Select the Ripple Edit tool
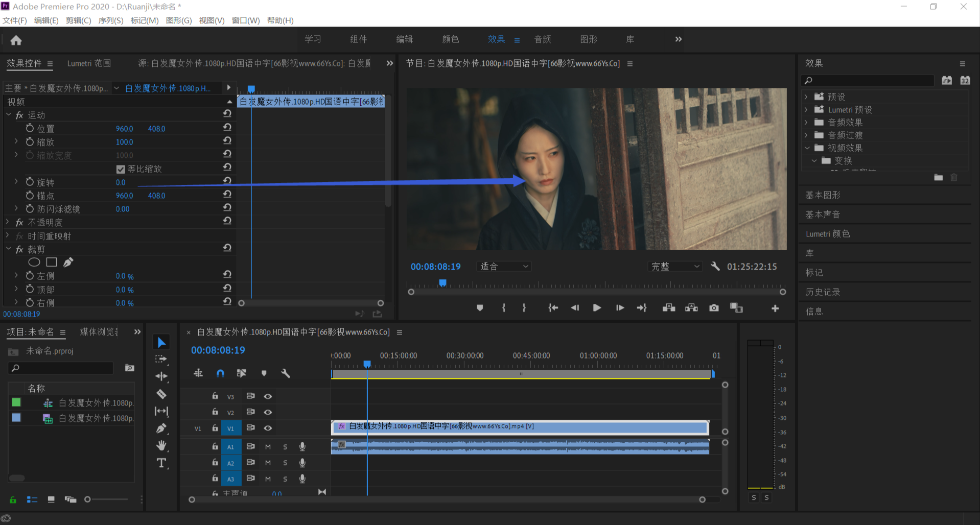 point(161,376)
